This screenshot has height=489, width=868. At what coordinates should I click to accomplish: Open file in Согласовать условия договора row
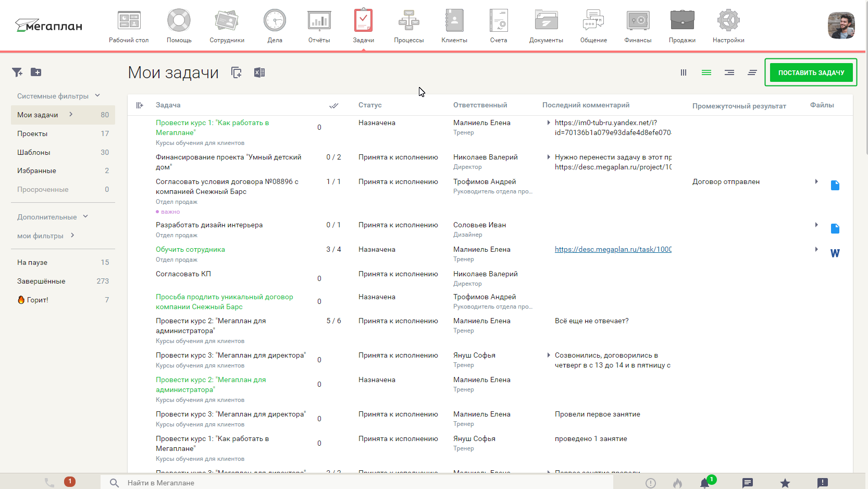click(x=835, y=185)
